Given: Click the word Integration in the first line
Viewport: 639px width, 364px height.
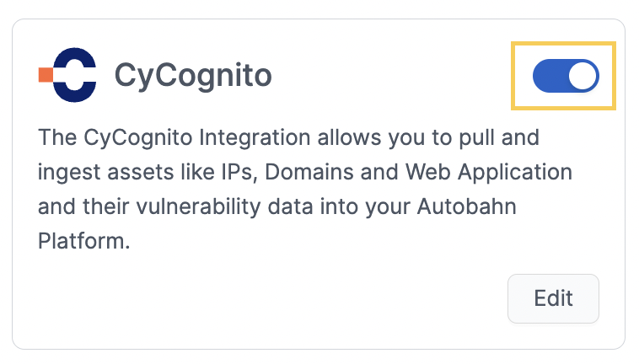Looking at the screenshot, I should [255, 137].
